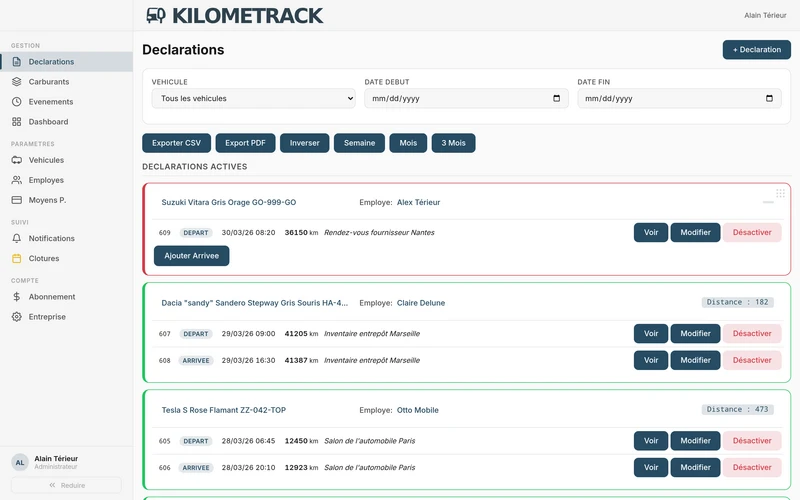View declaration 606 with Voir
This screenshot has width=800, height=500.
point(651,467)
